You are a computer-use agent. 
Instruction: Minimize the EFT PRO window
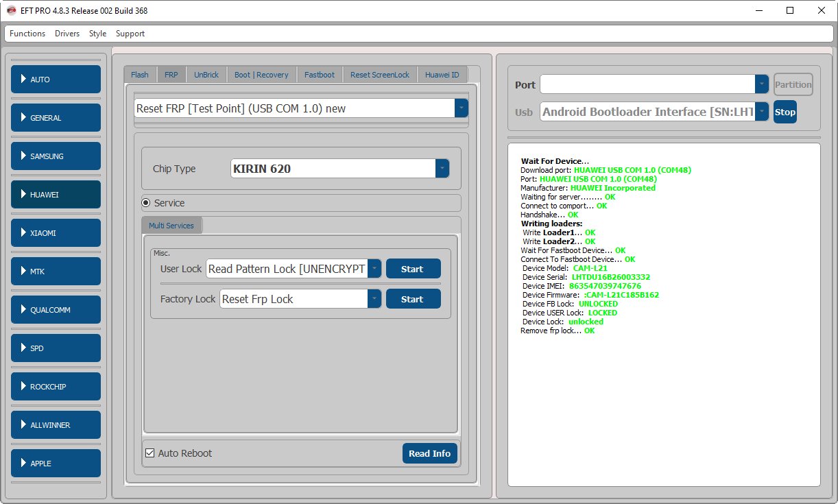[759, 11]
